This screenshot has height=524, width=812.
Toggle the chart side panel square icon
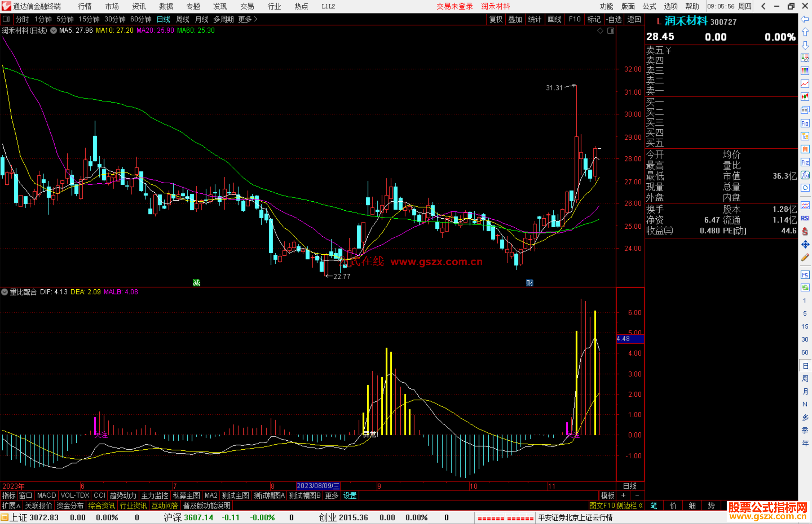(611, 31)
